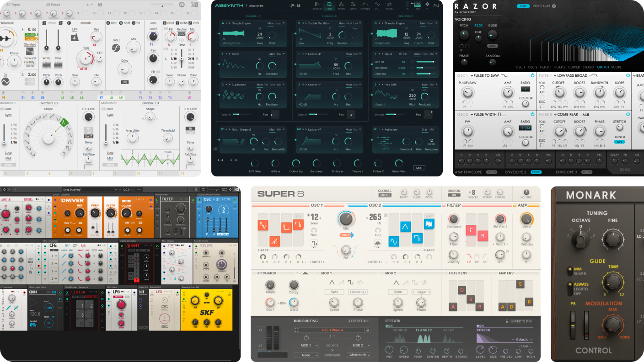This screenshot has width=644, height=362.
Task: Toggle Razor OSC 1 power button
Action: pos(532,75)
